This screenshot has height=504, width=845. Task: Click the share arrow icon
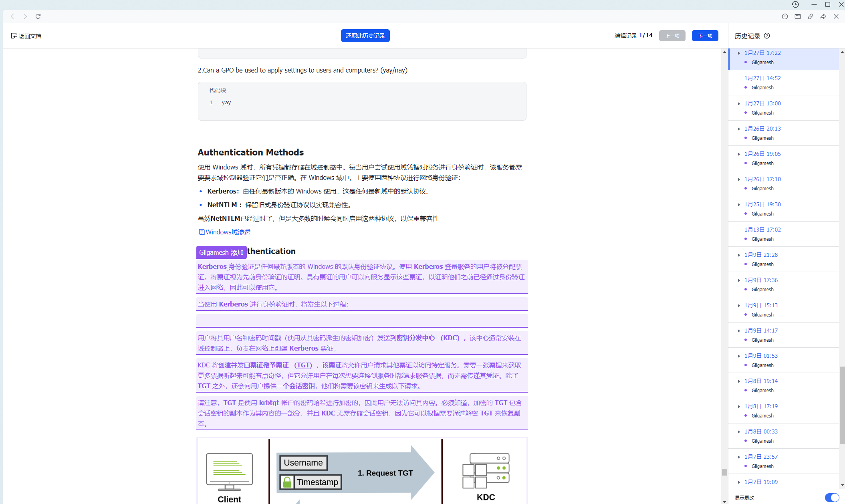pos(823,16)
